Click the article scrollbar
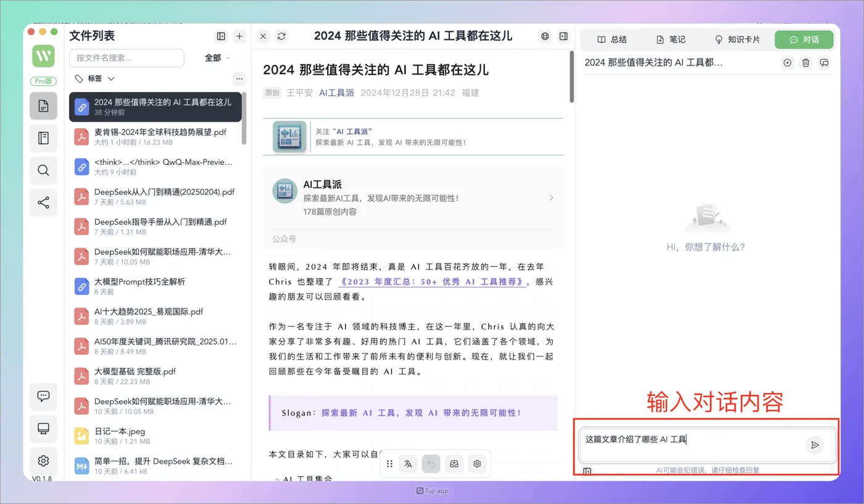 (x=572, y=77)
